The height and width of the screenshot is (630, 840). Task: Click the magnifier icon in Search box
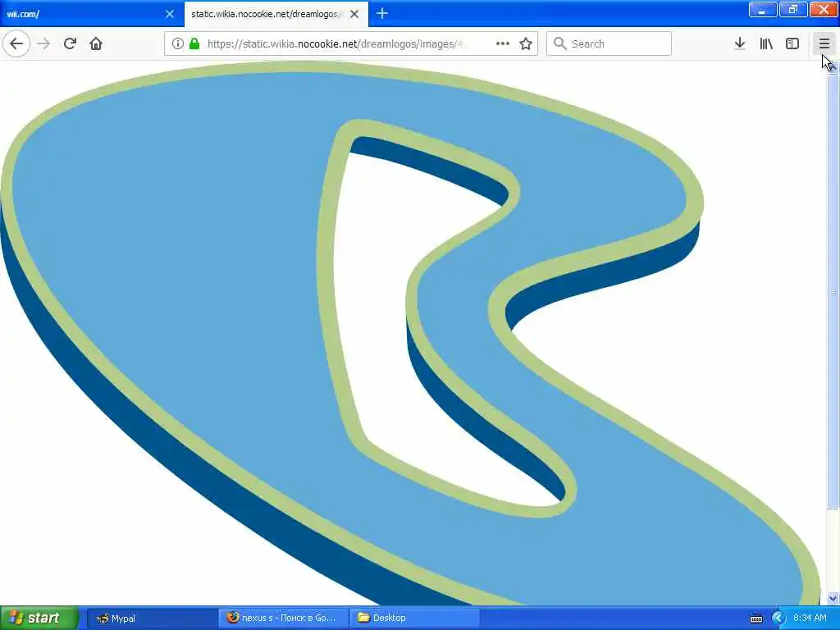tap(559, 43)
